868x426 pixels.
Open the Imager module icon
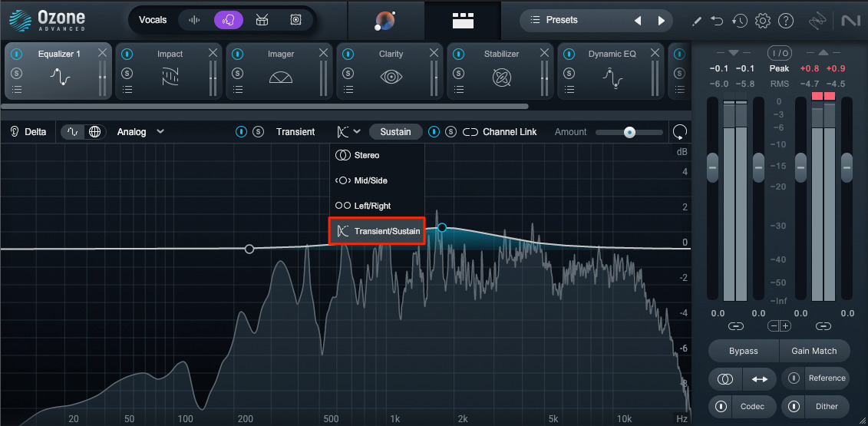coord(281,77)
